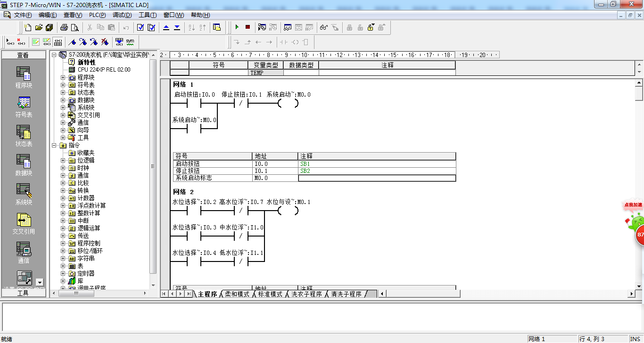Click the 查看 header button in the View bar
The width and height of the screenshot is (644, 343).
[x=24, y=55]
